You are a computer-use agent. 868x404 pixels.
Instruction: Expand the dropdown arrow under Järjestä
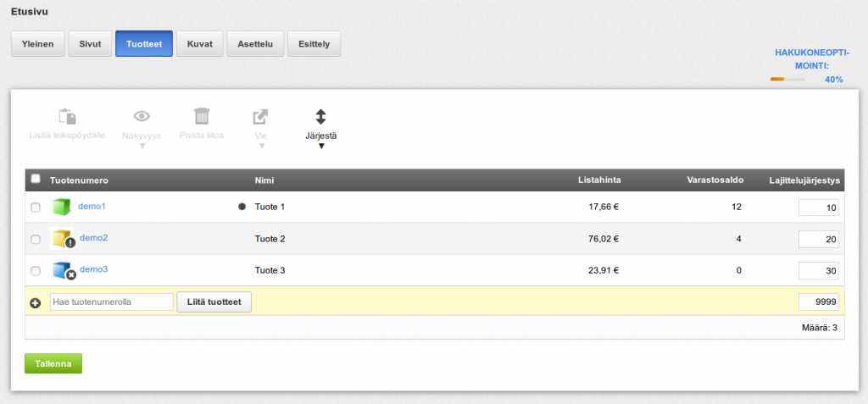(x=321, y=147)
